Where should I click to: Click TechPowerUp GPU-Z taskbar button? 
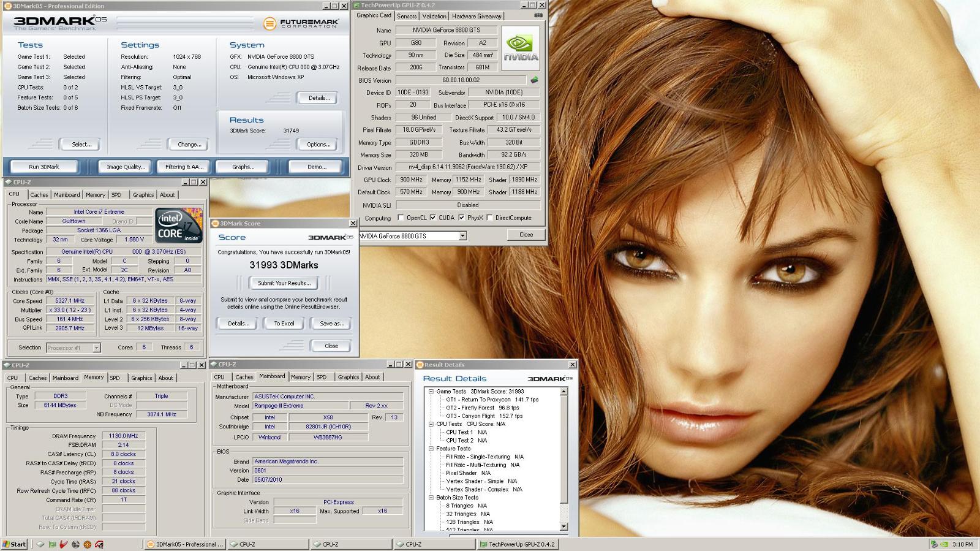pyautogui.click(x=518, y=544)
